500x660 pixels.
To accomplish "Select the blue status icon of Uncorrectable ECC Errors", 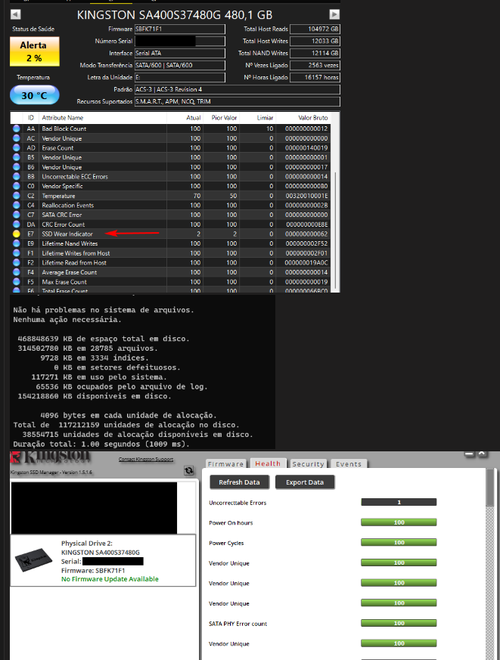I will coord(16,176).
